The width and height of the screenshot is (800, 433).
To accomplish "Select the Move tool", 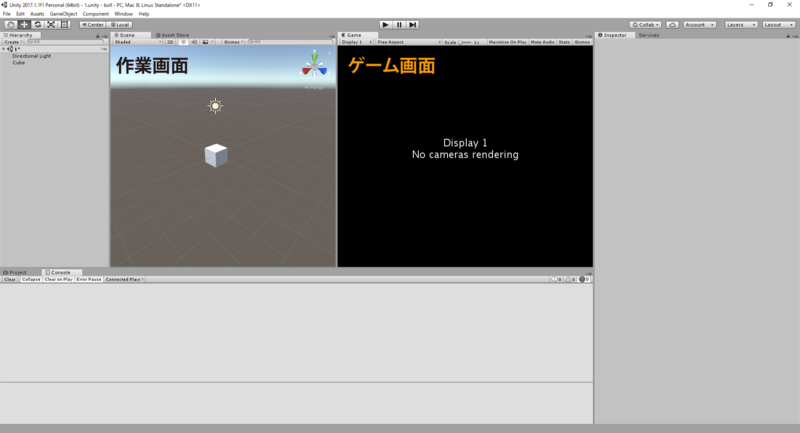I will (x=24, y=24).
